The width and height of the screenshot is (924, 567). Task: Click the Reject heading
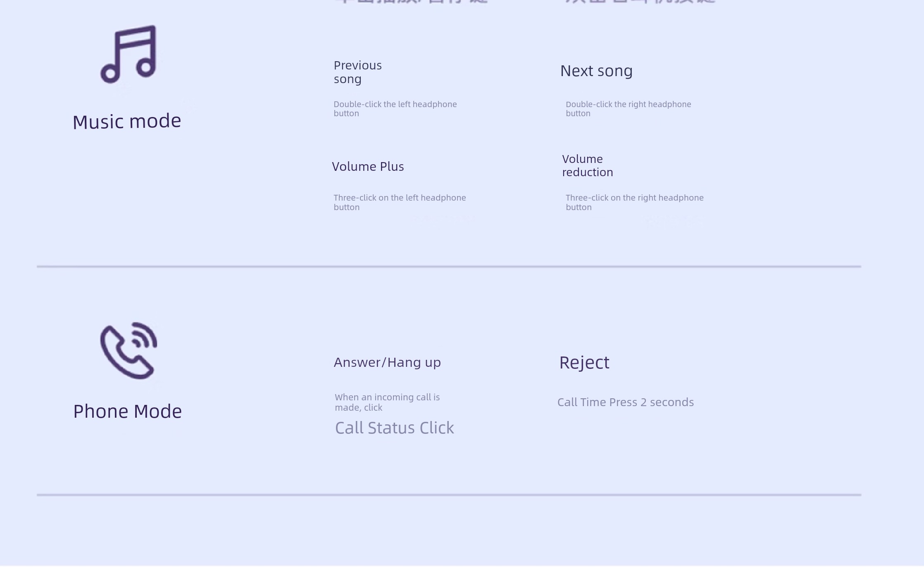(584, 363)
